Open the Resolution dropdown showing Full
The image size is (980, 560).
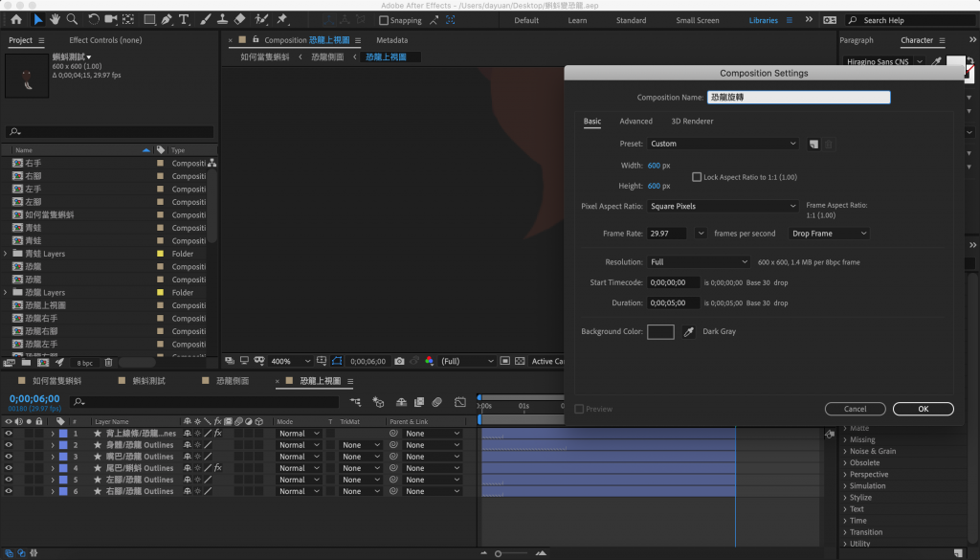[x=698, y=262]
